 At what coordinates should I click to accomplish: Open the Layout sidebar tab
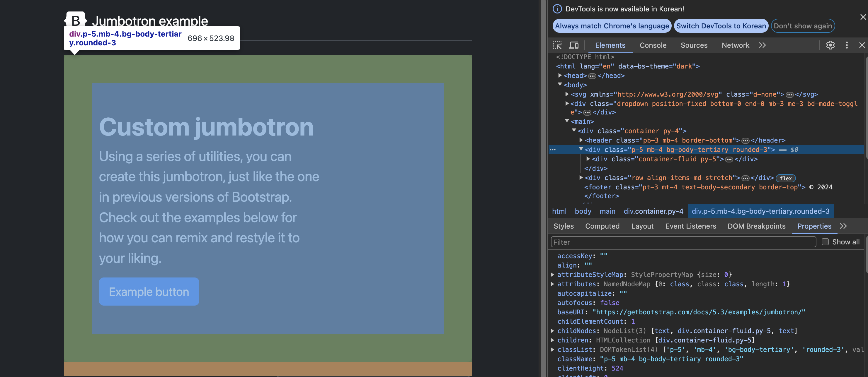642,226
